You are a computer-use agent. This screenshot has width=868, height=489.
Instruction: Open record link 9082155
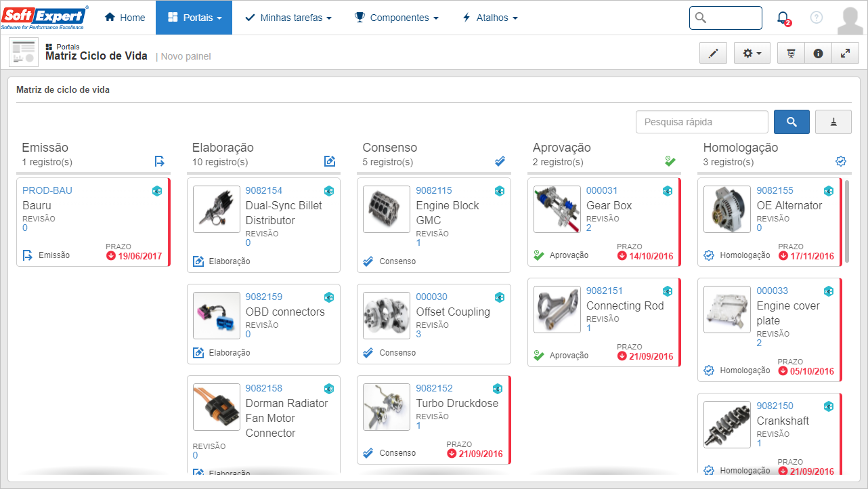point(775,190)
